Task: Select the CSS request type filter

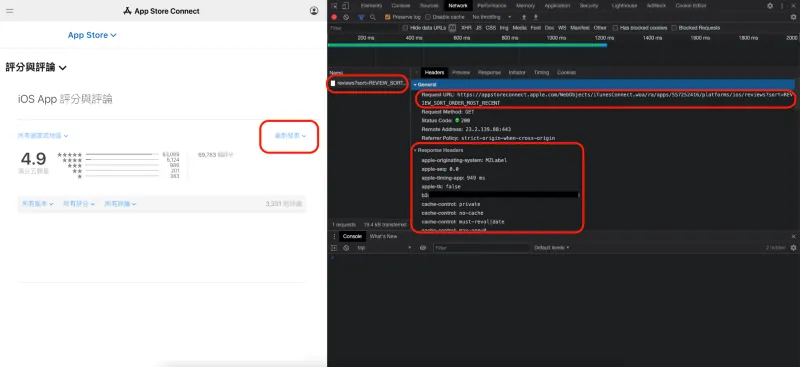Action: pyautogui.click(x=490, y=28)
